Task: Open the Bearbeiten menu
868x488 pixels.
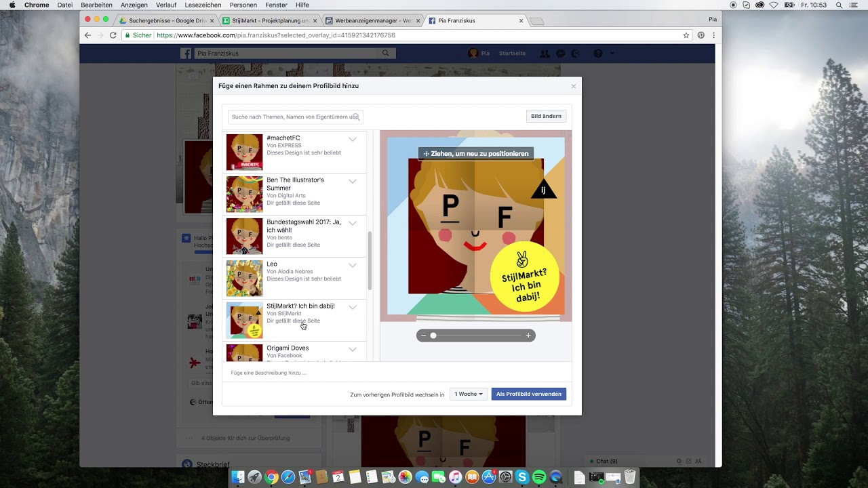Action: (x=96, y=5)
